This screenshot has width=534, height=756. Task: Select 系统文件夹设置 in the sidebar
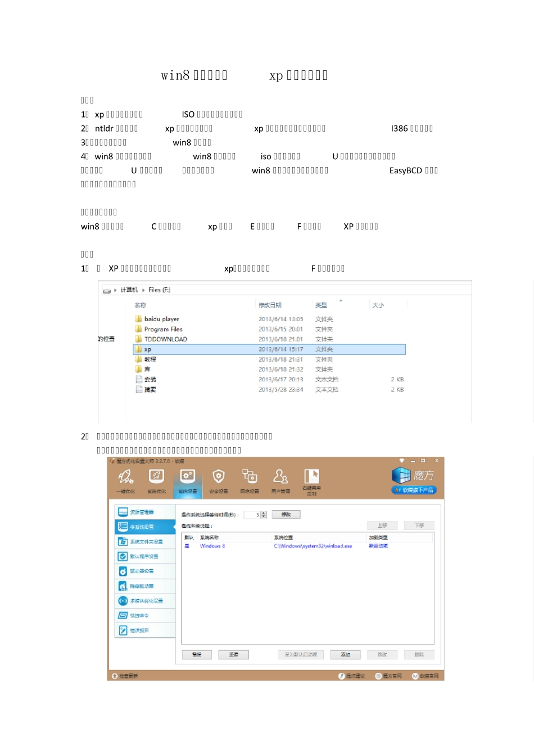(x=145, y=542)
